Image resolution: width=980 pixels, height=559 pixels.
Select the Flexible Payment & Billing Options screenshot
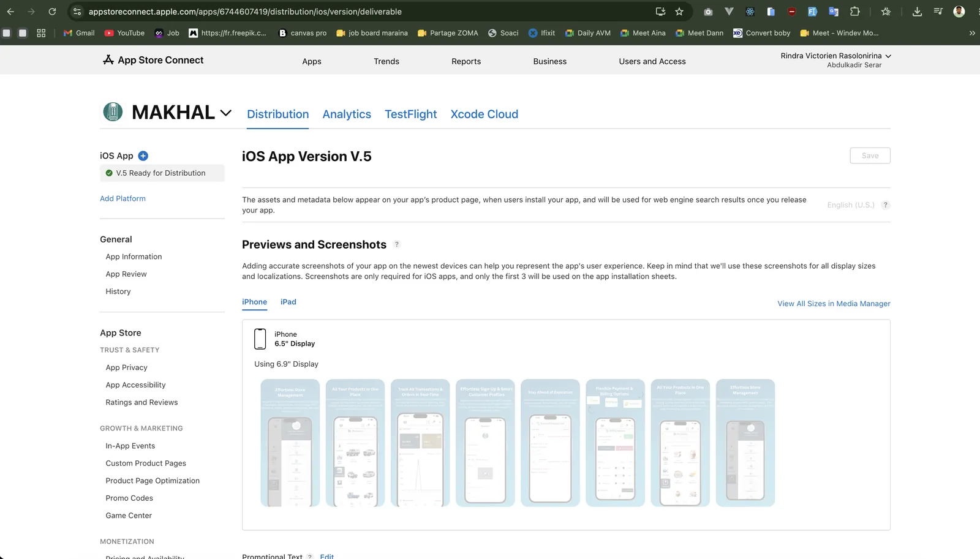(615, 443)
